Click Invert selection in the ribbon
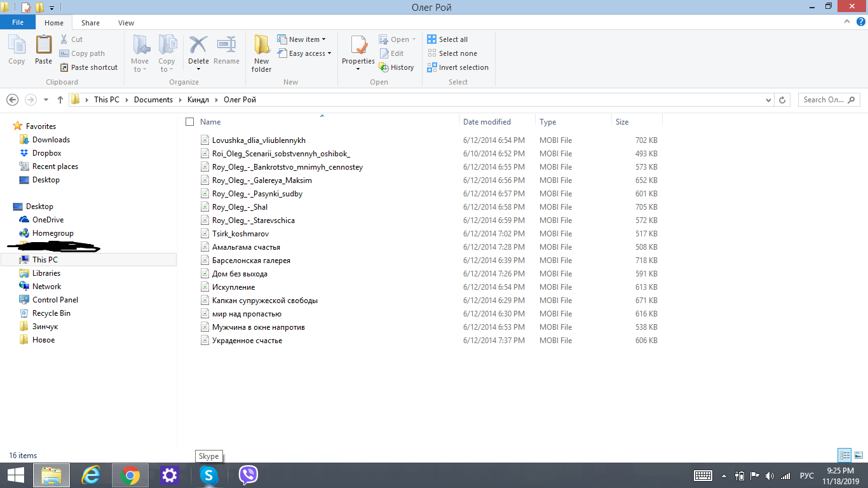The image size is (868, 488). click(x=458, y=67)
